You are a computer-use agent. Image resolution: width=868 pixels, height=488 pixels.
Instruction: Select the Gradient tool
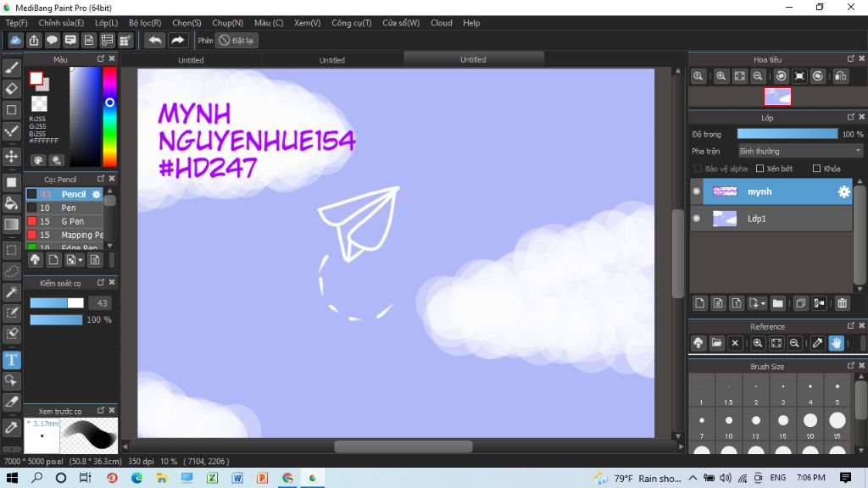[12, 224]
